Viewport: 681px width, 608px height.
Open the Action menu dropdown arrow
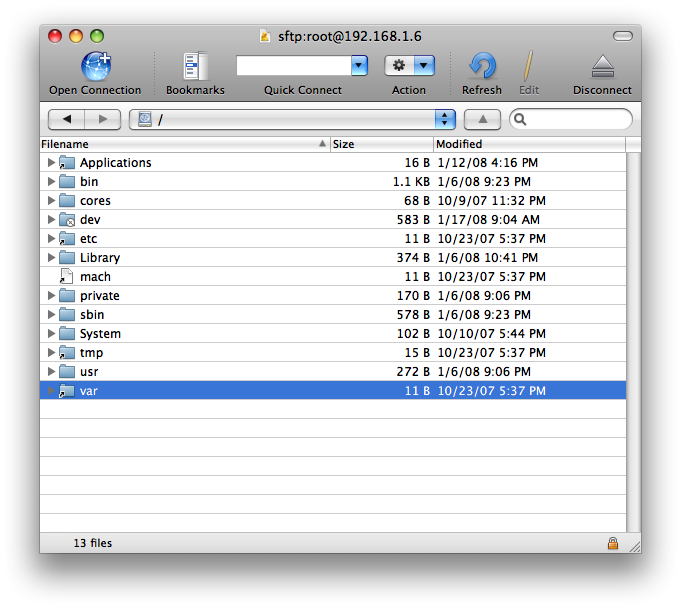tap(424, 66)
